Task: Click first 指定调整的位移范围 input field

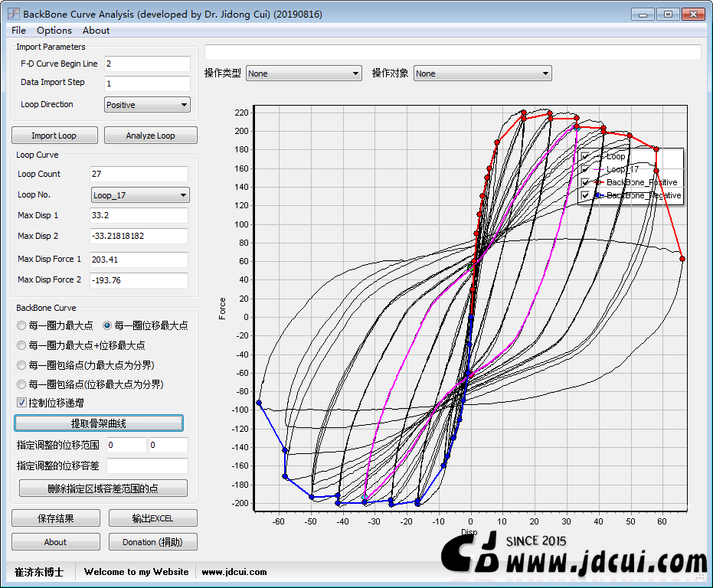Action: [x=126, y=445]
